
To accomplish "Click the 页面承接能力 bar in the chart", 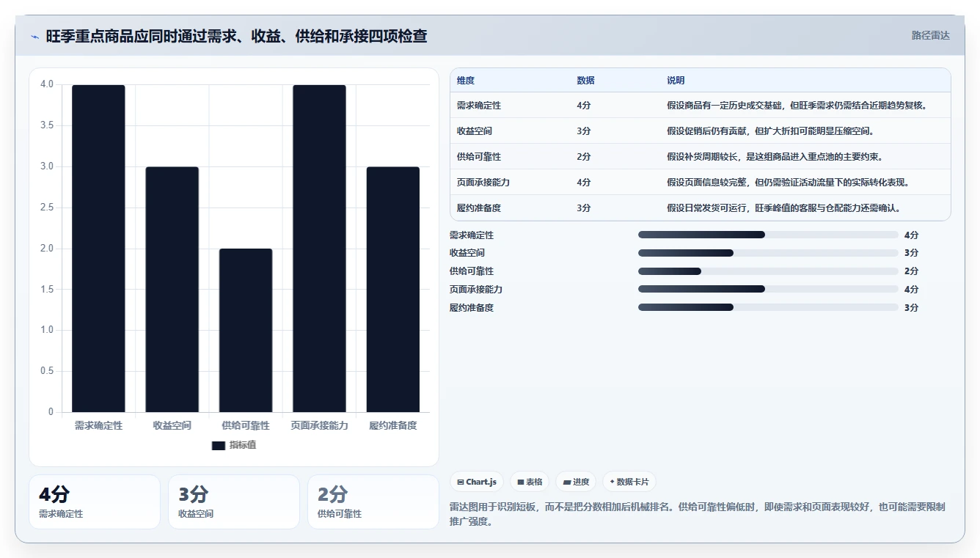I will (319, 249).
